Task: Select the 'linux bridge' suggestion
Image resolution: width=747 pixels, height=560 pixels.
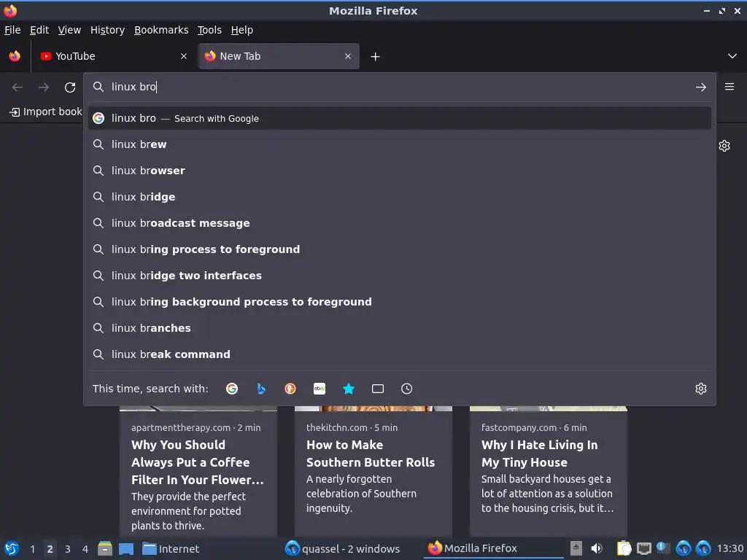Action: click(400, 197)
